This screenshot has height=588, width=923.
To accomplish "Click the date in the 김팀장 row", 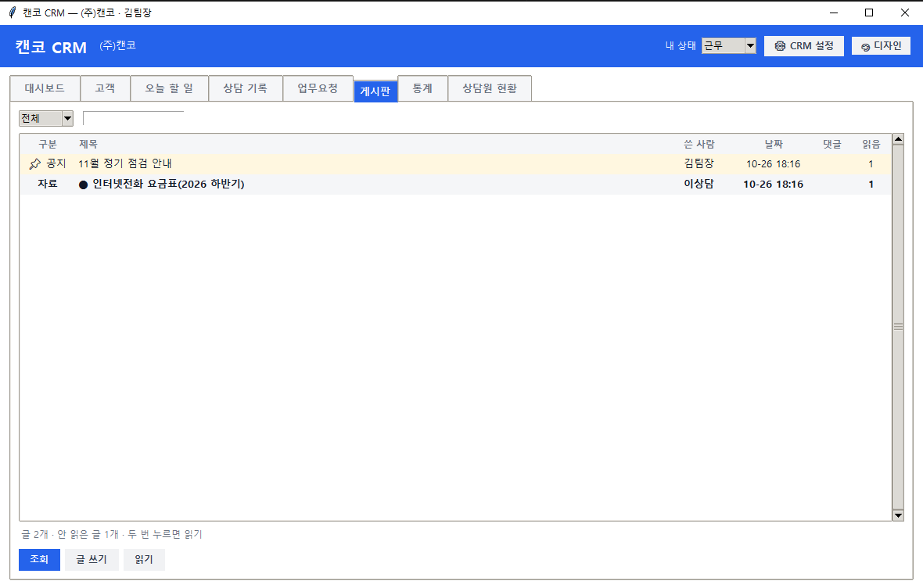I will [774, 164].
